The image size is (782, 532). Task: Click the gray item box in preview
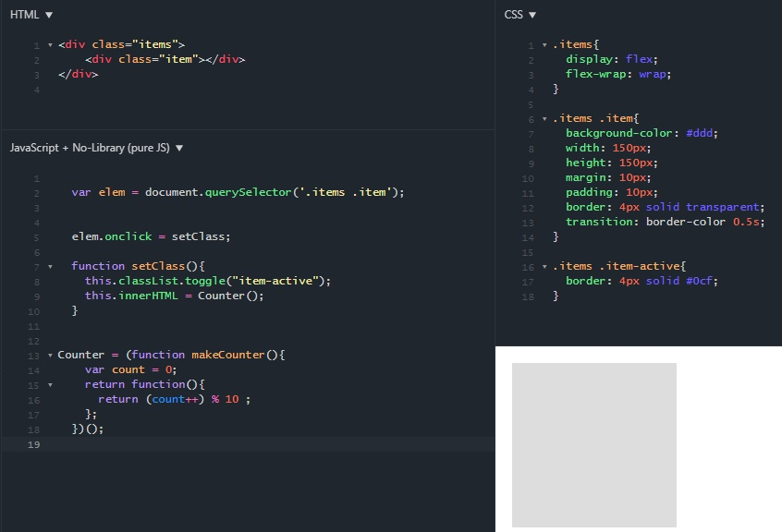tap(594, 445)
